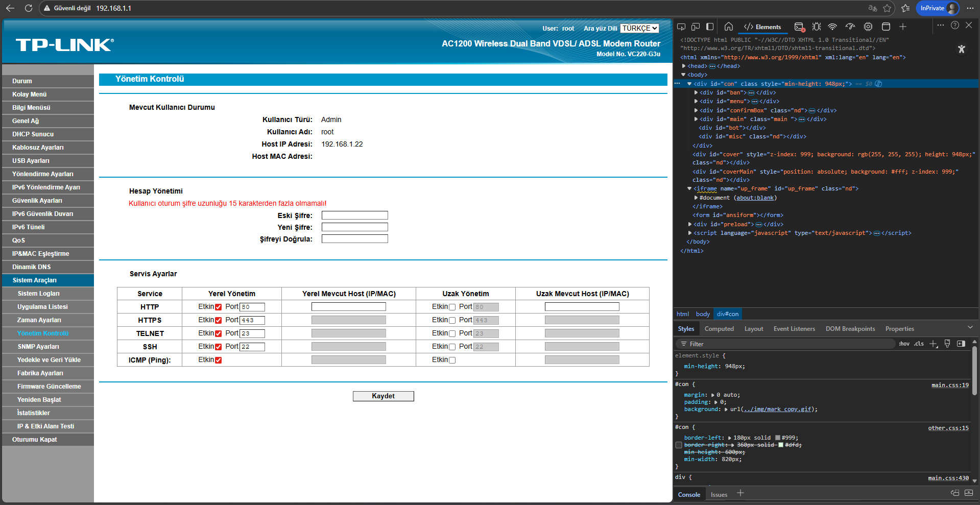
Task: Click the Kaydet save button
Action: (x=384, y=396)
